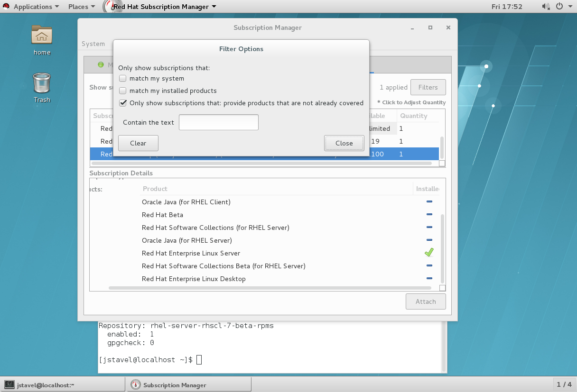This screenshot has width=577, height=392.
Task: Click dash icon for Oracle Java (for RHEL Server)
Action: pyautogui.click(x=429, y=240)
